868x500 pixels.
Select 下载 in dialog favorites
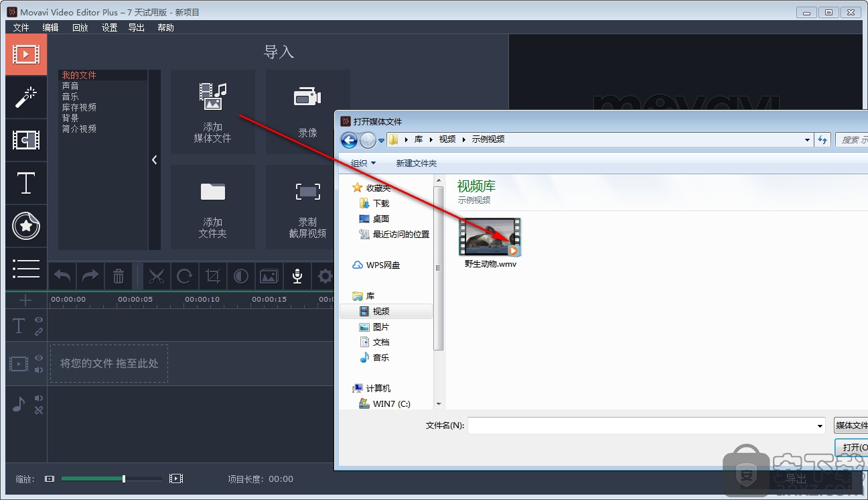[381, 203]
